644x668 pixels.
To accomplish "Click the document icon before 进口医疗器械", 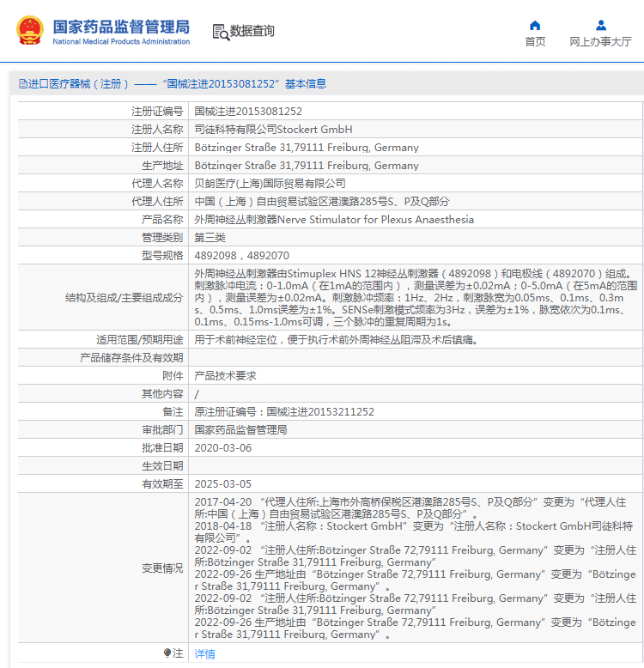I will point(23,84).
